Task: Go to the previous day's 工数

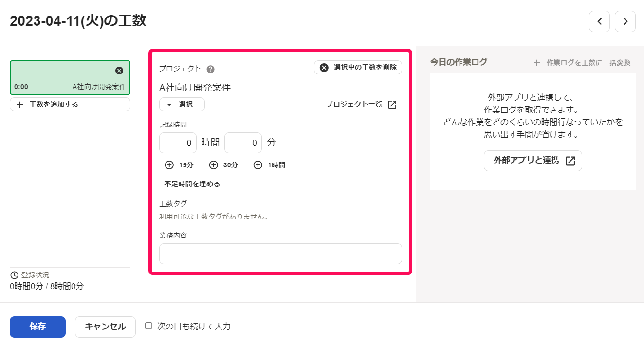Action: [x=599, y=21]
